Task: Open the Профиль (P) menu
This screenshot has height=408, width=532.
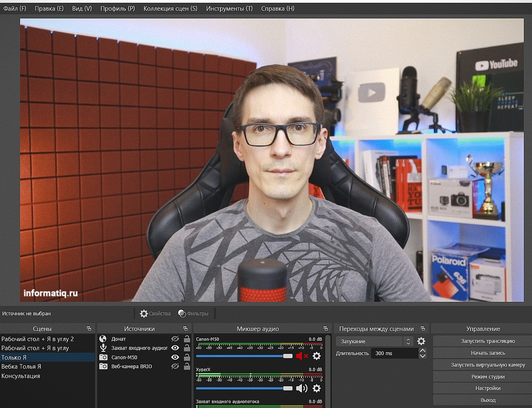Action: click(117, 8)
